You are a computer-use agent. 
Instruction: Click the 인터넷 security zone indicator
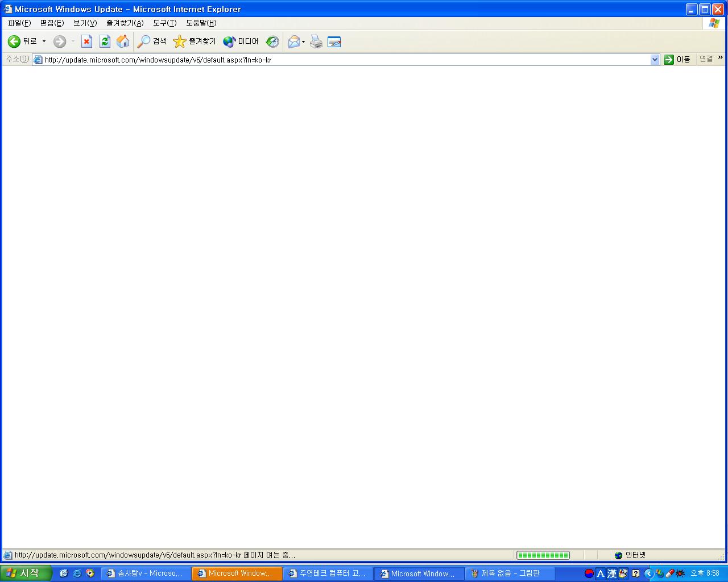tap(630, 555)
